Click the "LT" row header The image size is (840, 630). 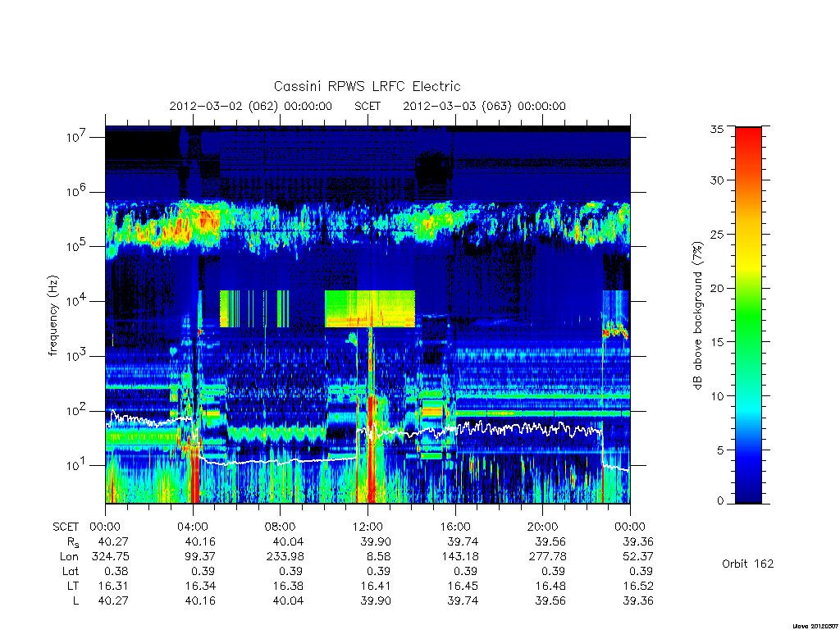click(x=73, y=586)
